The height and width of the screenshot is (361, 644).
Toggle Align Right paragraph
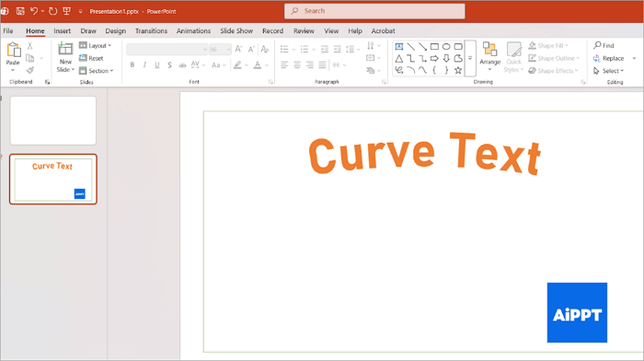point(310,65)
